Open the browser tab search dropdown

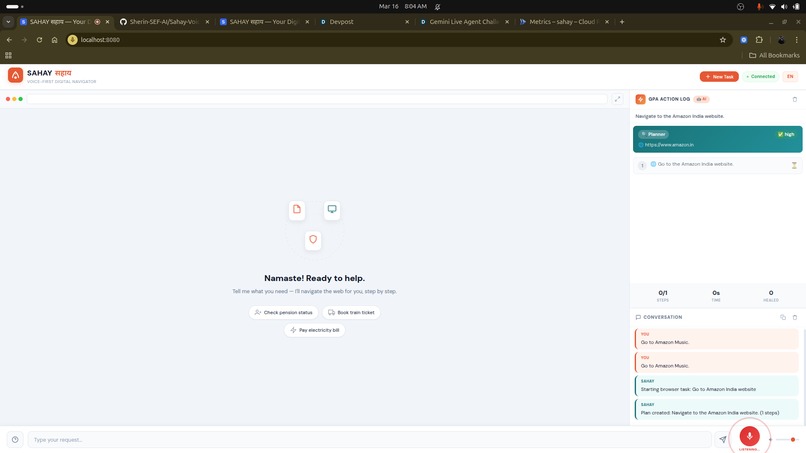coord(8,22)
